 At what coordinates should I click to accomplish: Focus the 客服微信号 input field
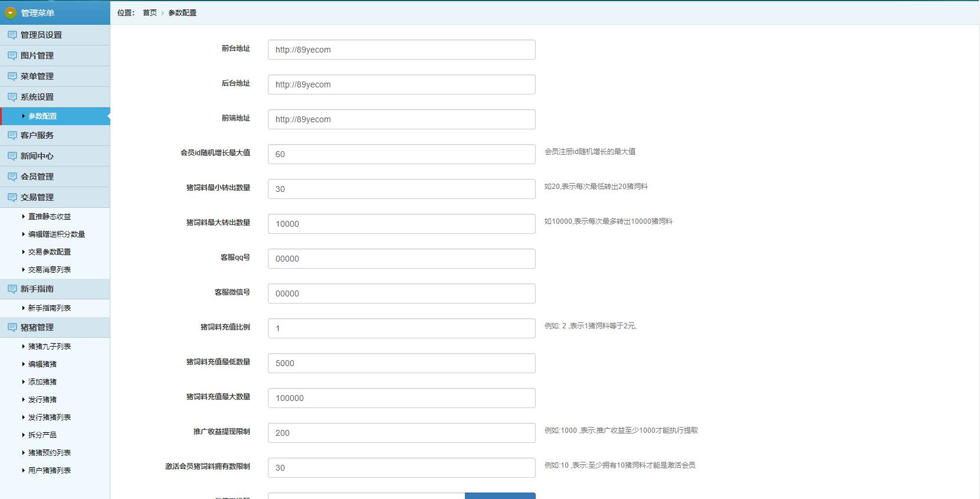coord(402,293)
